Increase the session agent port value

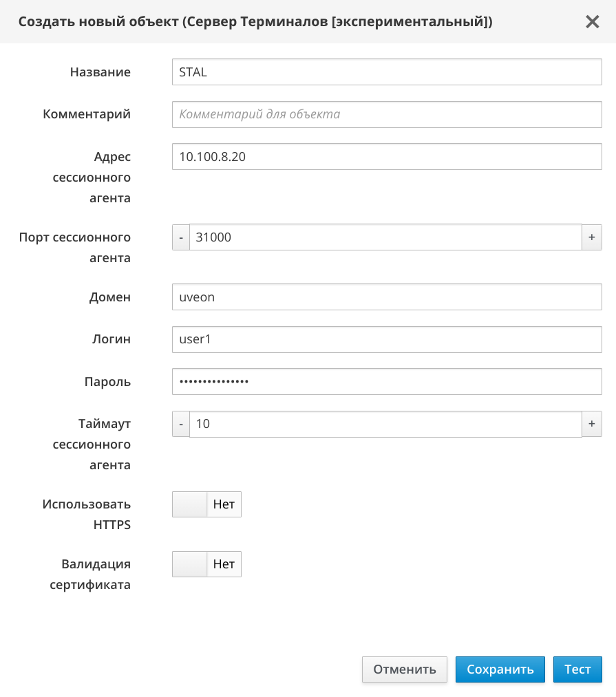pyautogui.click(x=592, y=237)
